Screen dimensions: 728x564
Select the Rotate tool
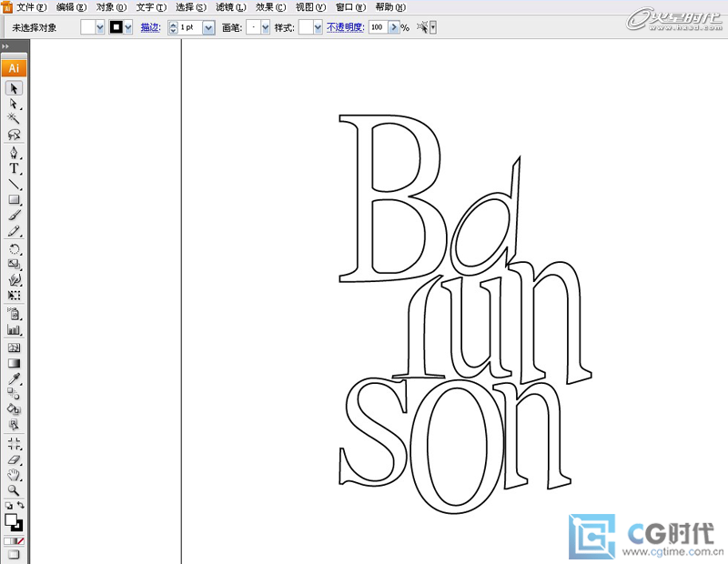[14, 249]
